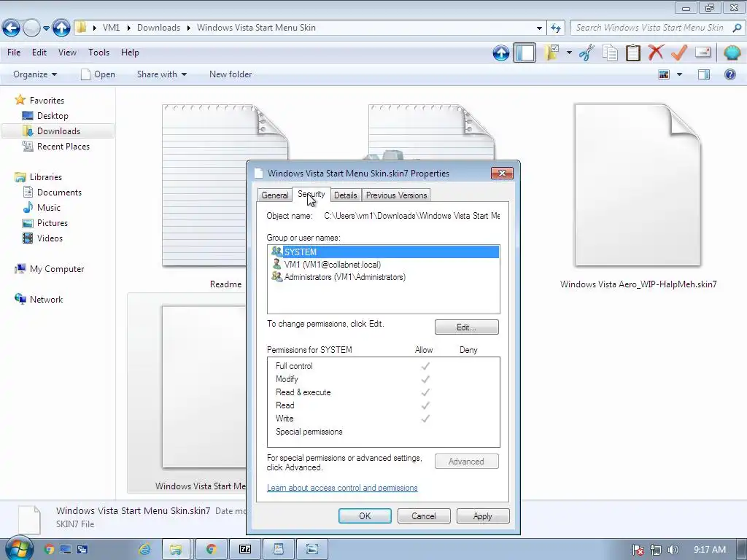Open Internet Explorer from taskbar
Image resolution: width=747 pixels, height=560 pixels.
click(x=144, y=550)
